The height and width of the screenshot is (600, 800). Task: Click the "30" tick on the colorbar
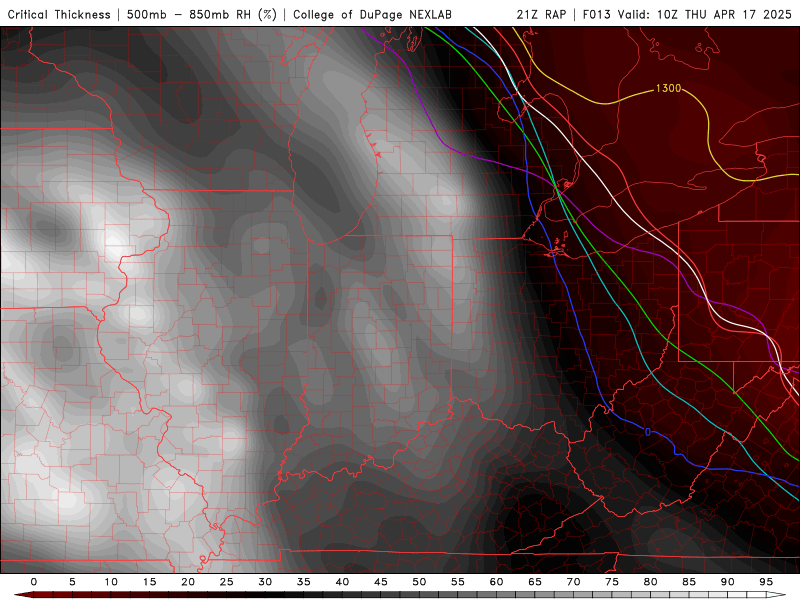tap(265, 582)
